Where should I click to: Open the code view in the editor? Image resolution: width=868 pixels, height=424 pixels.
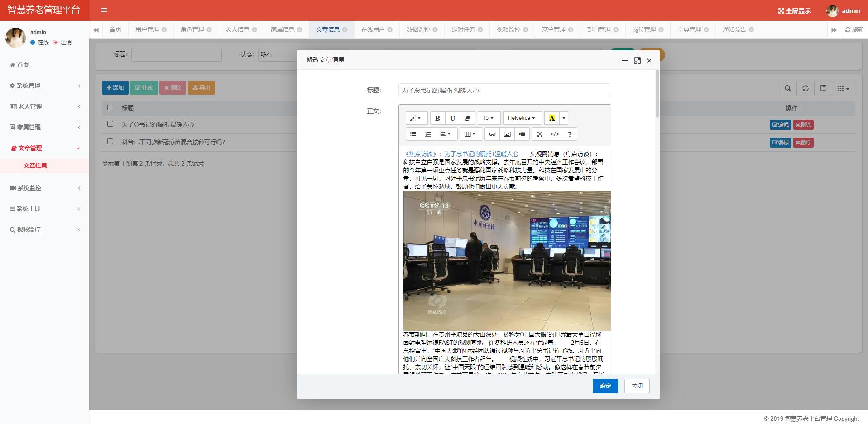tap(555, 134)
